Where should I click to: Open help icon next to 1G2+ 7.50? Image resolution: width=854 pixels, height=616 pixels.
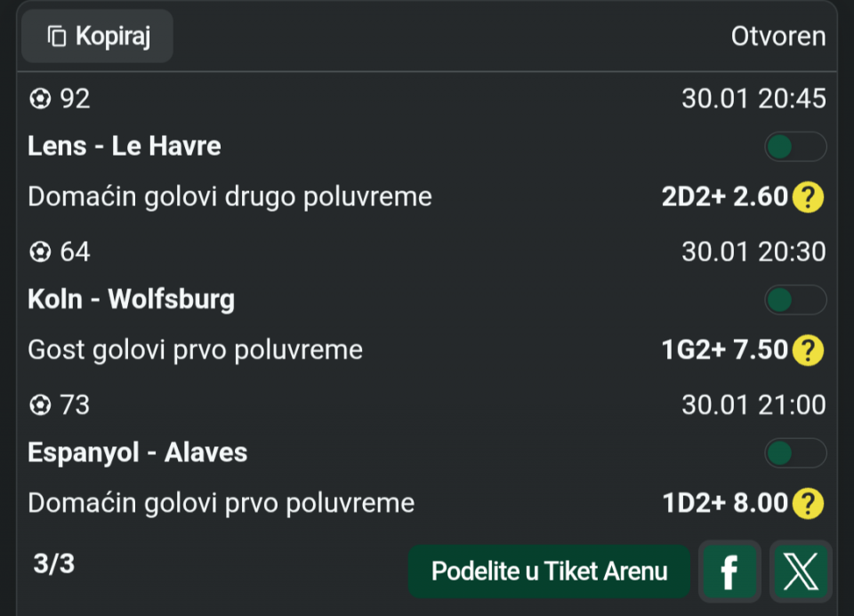click(808, 350)
